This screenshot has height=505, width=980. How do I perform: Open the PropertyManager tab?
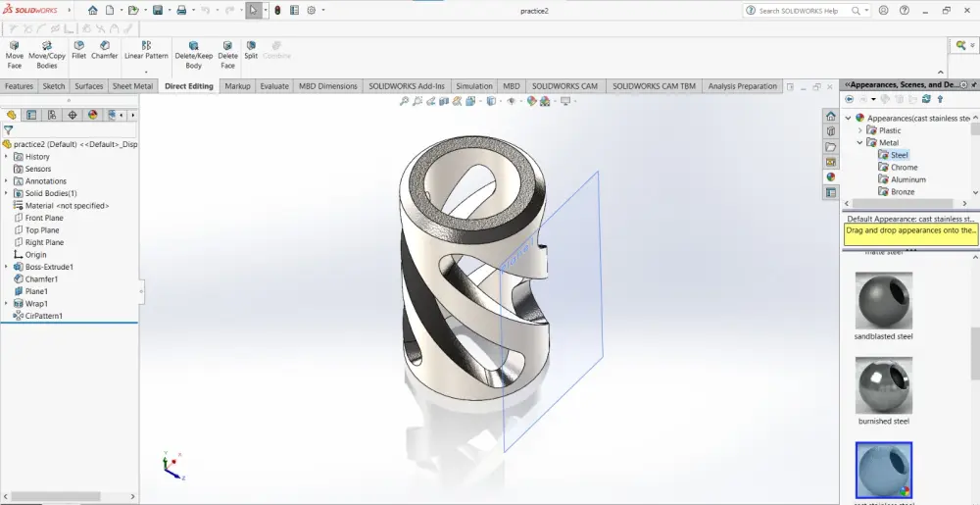[x=31, y=115]
